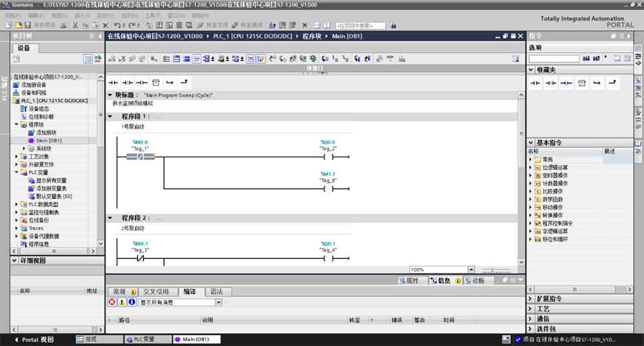Open 显示所有消息 message filter dropdown
The height and width of the screenshot is (346, 644).
tap(219, 302)
